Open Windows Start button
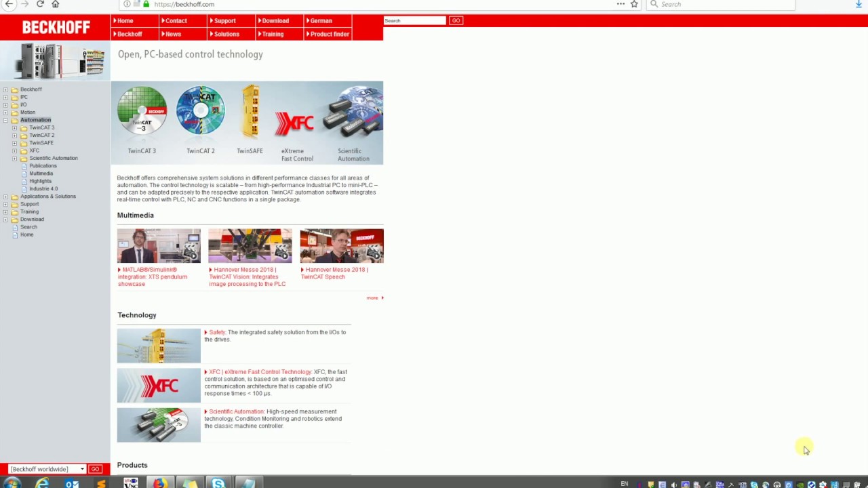The image size is (868, 488). [12, 483]
